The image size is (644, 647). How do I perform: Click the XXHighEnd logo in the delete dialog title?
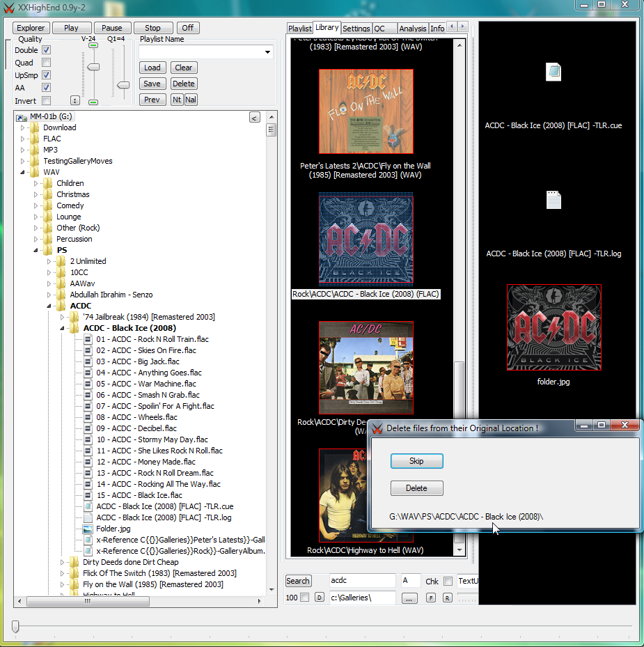377,428
